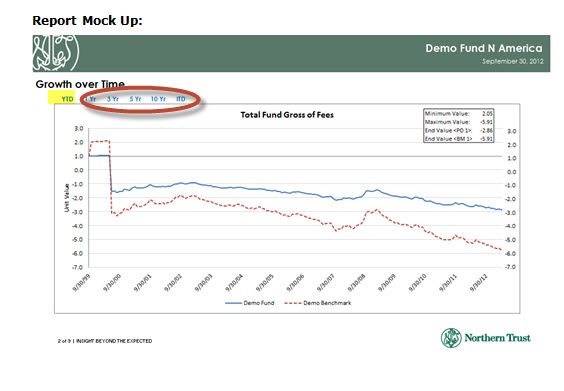The height and width of the screenshot is (391, 564).
Task: Click the Northern Trust footer text
Action: [x=497, y=338]
